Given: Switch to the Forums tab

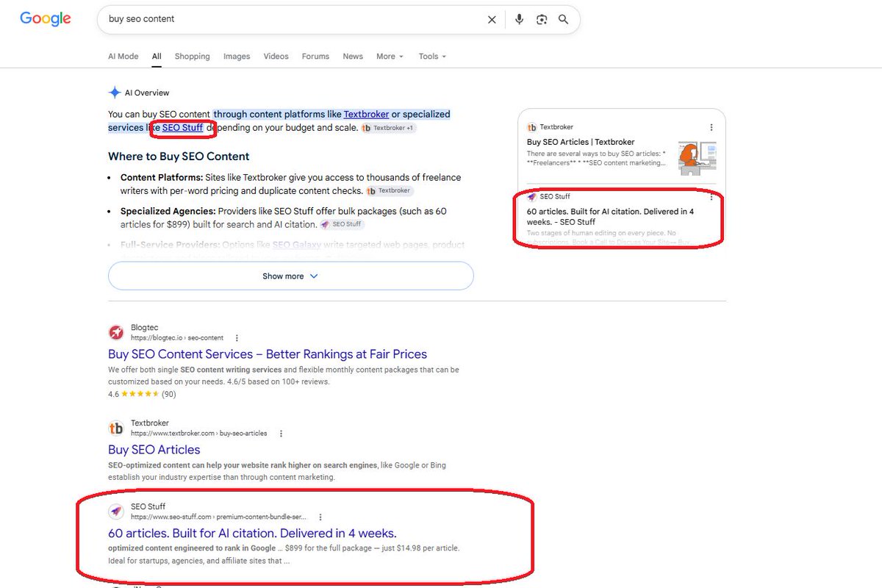Looking at the screenshot, I should 315,57.
